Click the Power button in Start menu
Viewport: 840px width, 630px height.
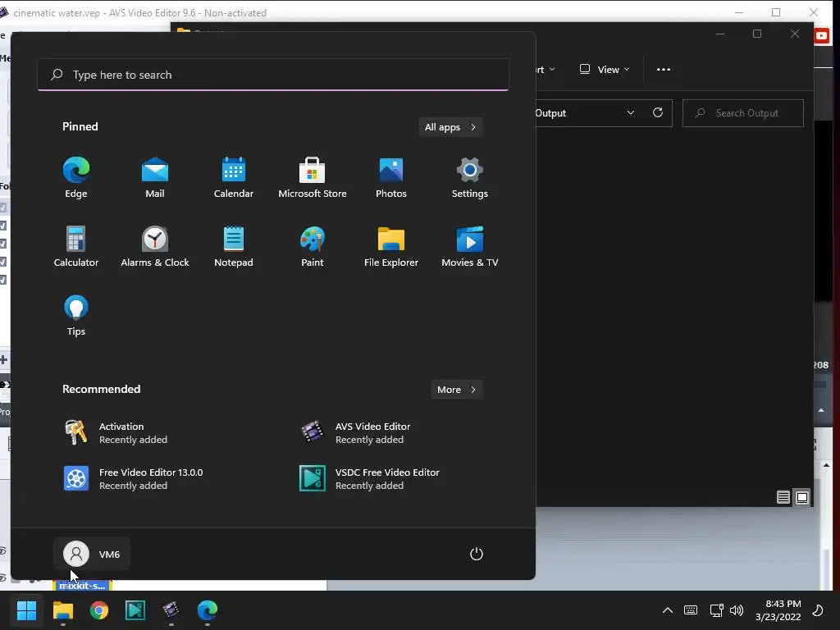click(x=477, y=554)
